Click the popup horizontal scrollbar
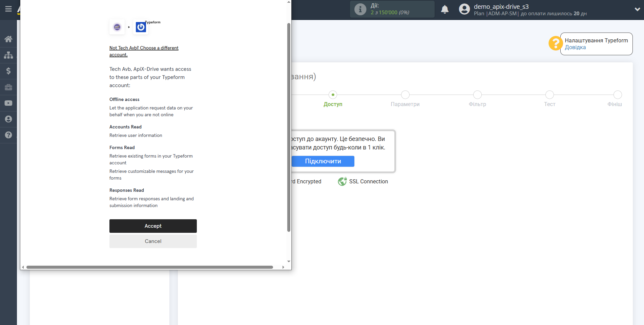 tap(150, 267)
